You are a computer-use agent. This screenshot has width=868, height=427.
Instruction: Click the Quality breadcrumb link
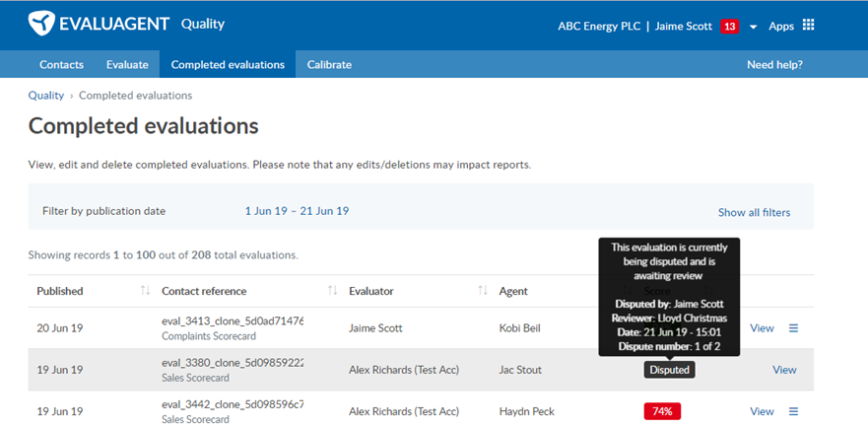coord(46,96)
